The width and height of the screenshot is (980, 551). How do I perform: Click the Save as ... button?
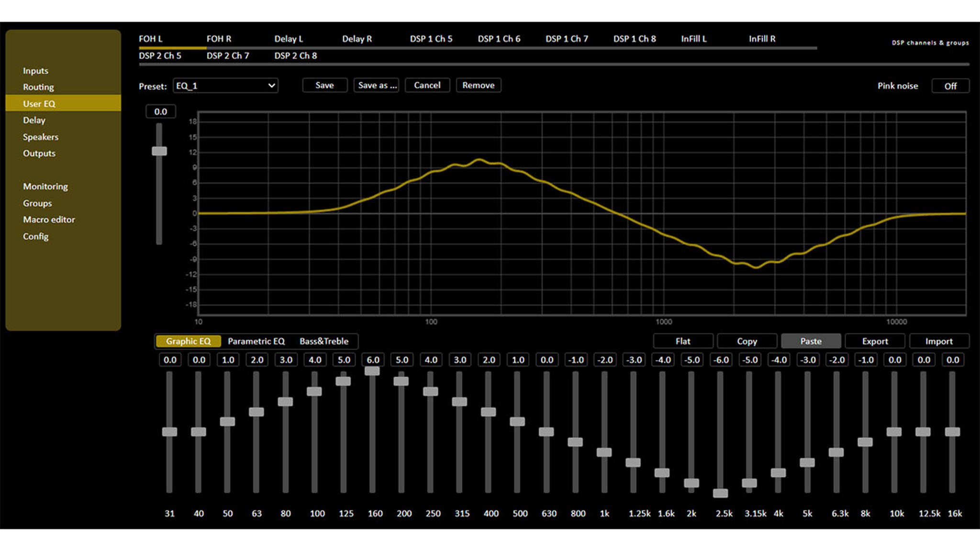click(x=377, y=85)
